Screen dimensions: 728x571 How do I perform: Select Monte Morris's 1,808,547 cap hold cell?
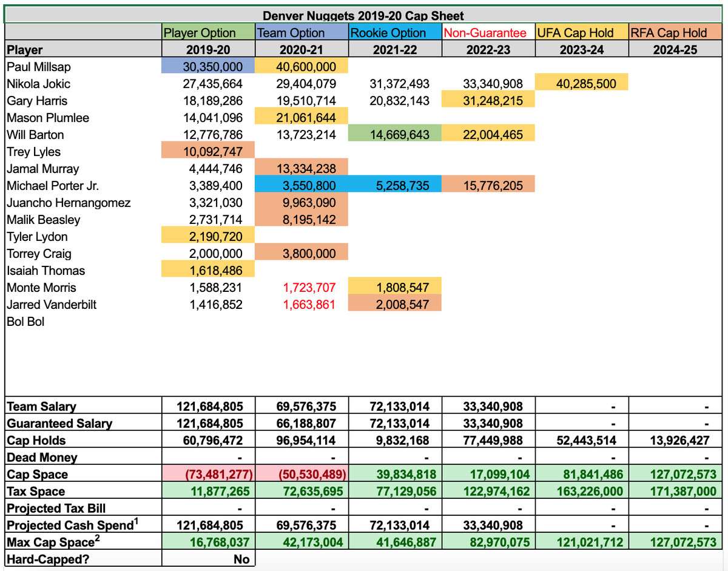click(395, 287)
